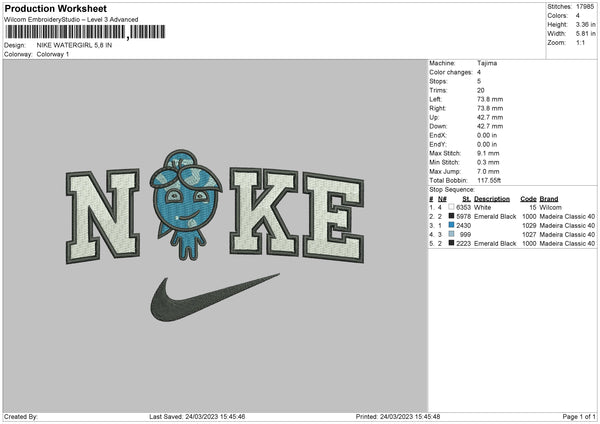Click the Stitches count value 17985
Image resolution: width=600 pixels, height=424 pixels.
tap(585, 7)
